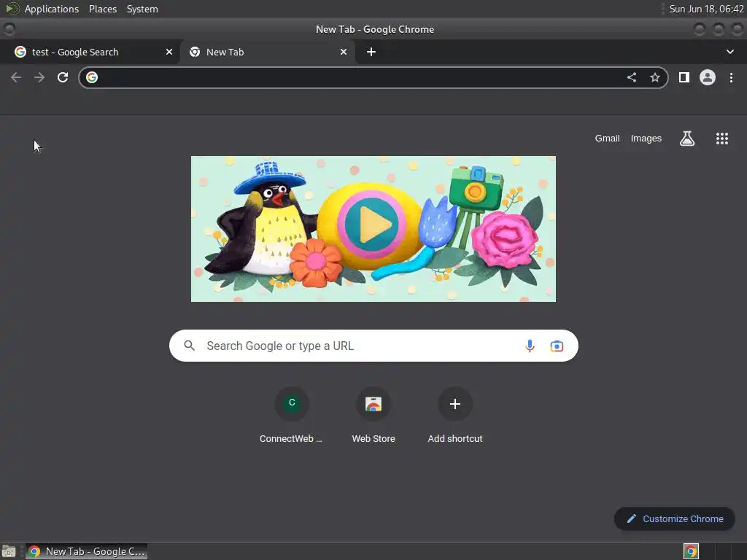The width and height of the screenshot is (747, 560).
Task: Open Gmail link
Action: [607, 139]
